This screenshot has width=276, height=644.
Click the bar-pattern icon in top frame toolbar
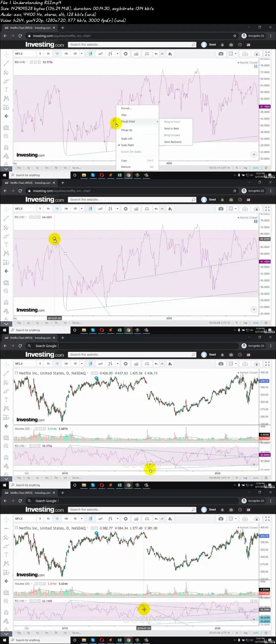[110, 54]
